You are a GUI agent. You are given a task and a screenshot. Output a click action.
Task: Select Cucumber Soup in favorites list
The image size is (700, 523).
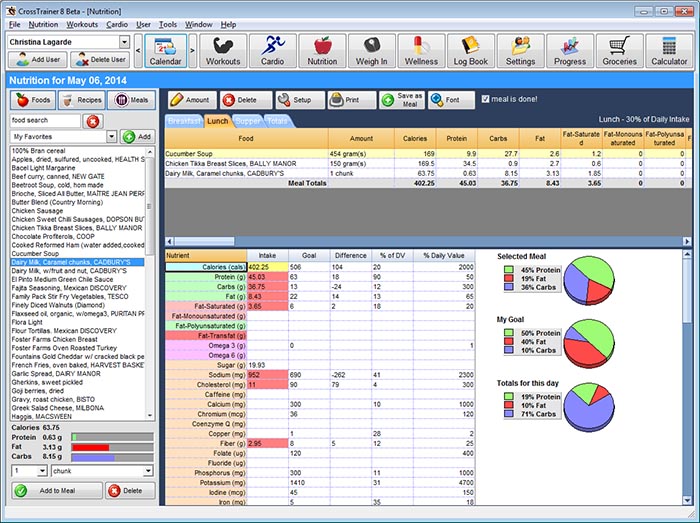pyautogui.click(x=35, y=253)
